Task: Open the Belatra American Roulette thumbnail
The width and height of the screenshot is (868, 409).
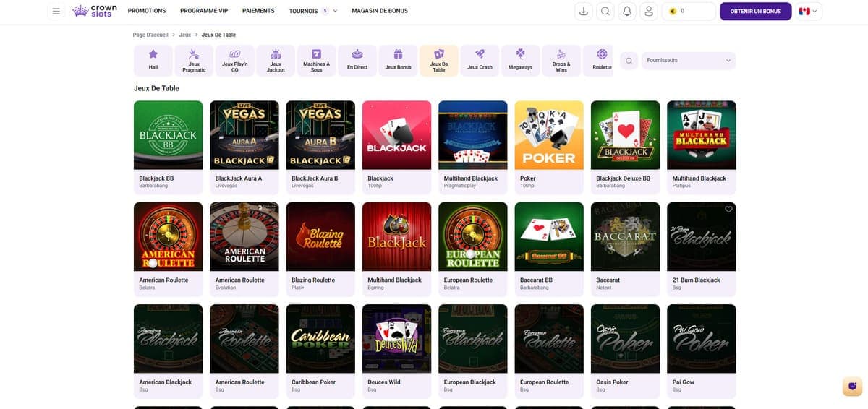Action: coord(169,236)
